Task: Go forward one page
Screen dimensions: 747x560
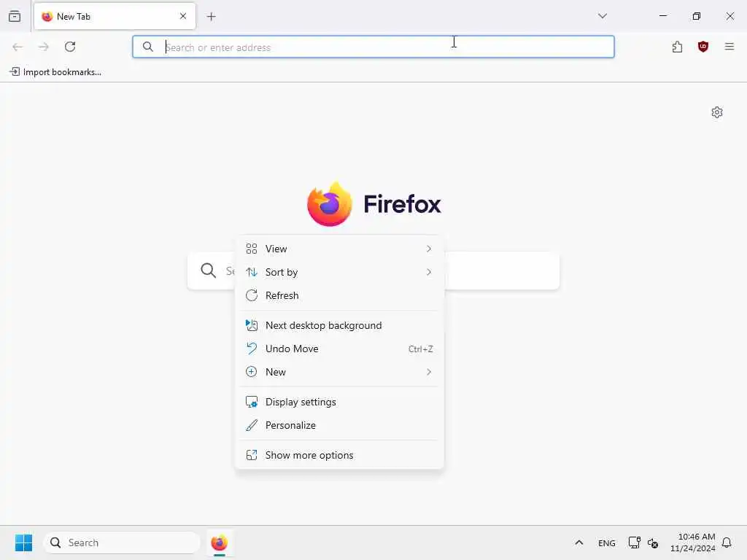Action: pyautogui.click(x=44, y=47)
